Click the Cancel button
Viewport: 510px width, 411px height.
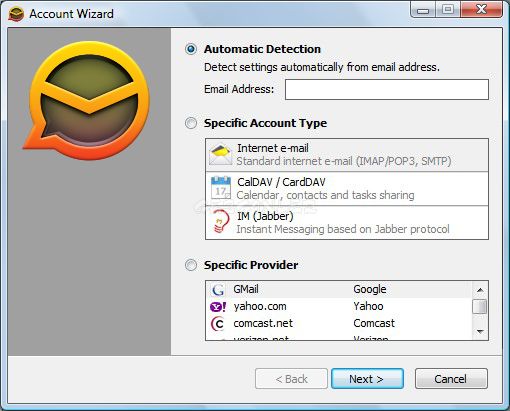coord(451,379)
